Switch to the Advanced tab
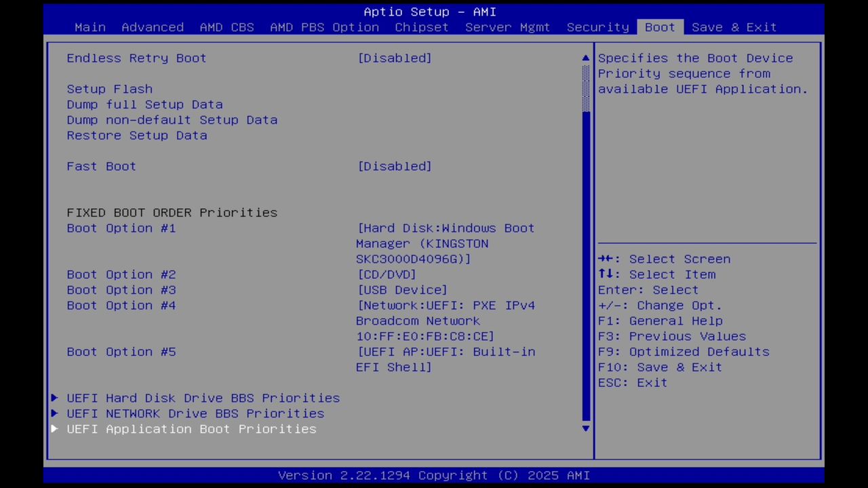 153,27
